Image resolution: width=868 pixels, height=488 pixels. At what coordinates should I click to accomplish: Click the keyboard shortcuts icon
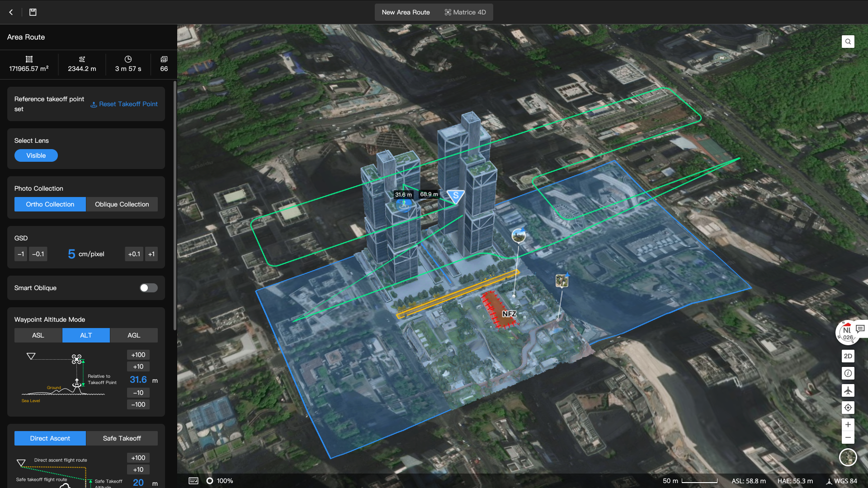(x=193, y=481)
